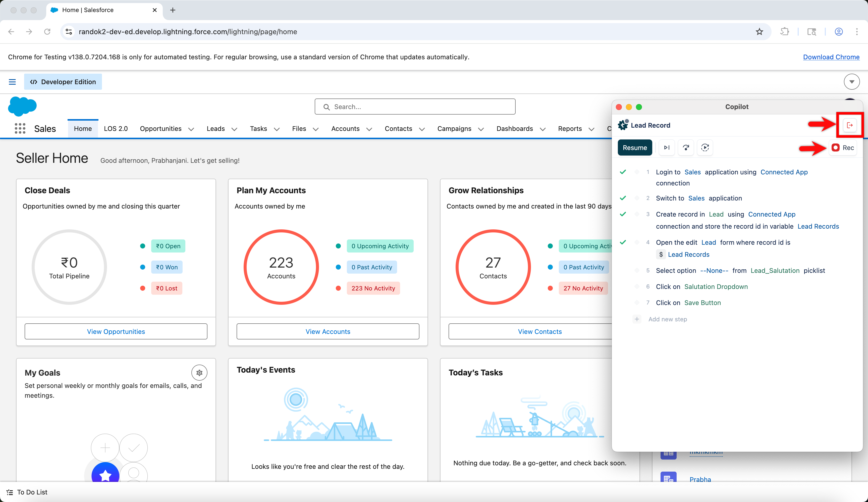Click the View Accounts button
The height and width of the screenshot is (502, 868).
(x=328, y=331)
